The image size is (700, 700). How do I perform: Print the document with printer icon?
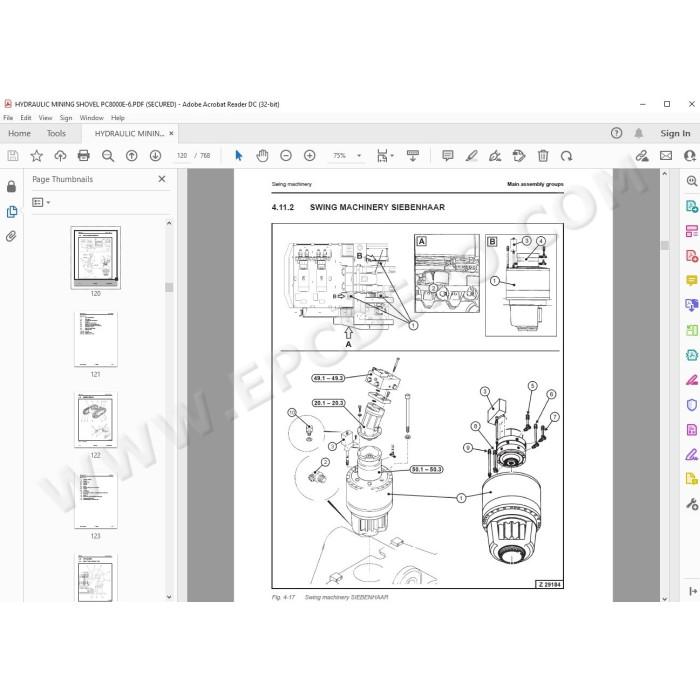pos(83,156)
